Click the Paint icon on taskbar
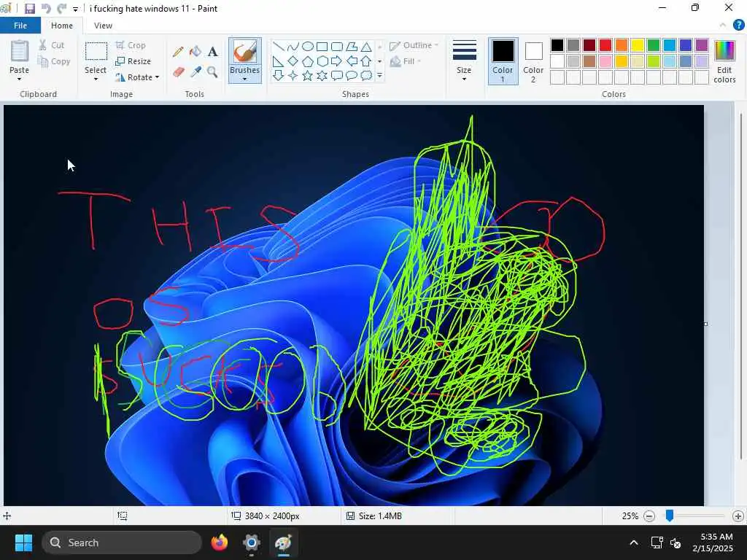 tap(284, 542)
